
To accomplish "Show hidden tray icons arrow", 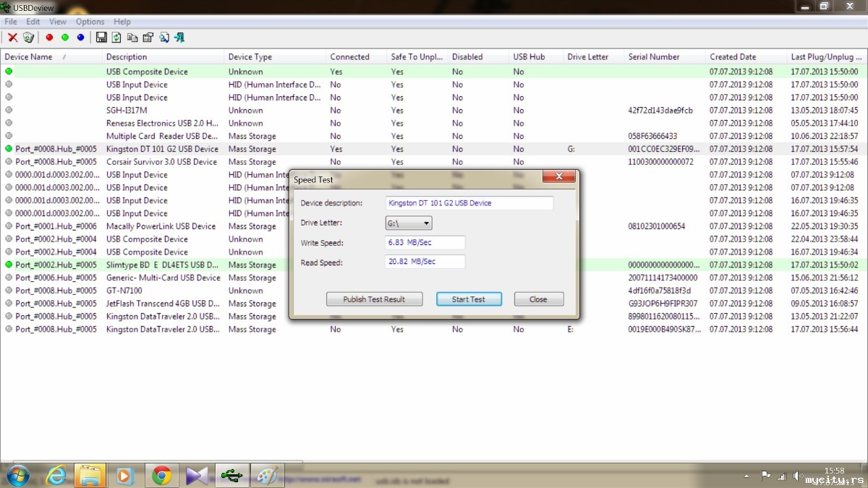I will coord(746,476).
